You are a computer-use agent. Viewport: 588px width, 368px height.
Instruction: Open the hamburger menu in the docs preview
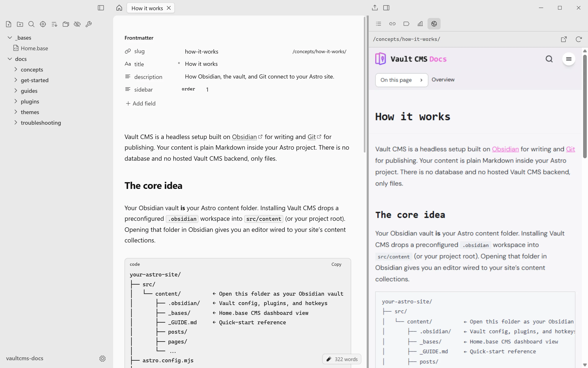(x=569, y=59)
